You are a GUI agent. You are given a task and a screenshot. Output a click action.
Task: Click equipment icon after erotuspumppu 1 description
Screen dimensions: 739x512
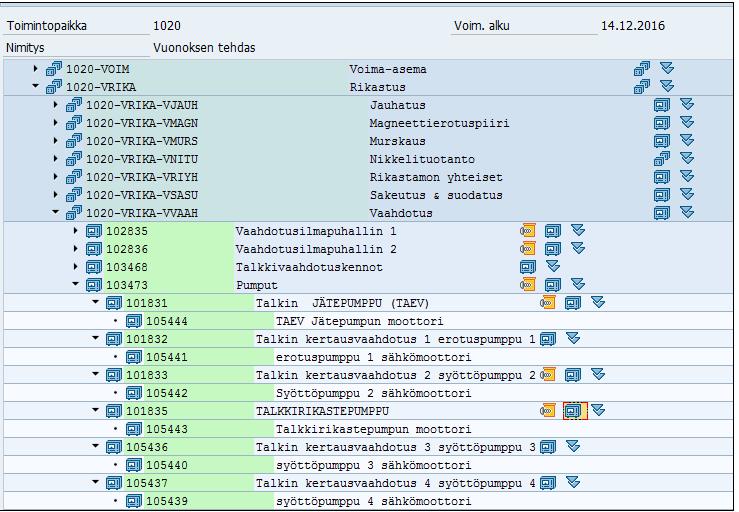tap(548, 339)
